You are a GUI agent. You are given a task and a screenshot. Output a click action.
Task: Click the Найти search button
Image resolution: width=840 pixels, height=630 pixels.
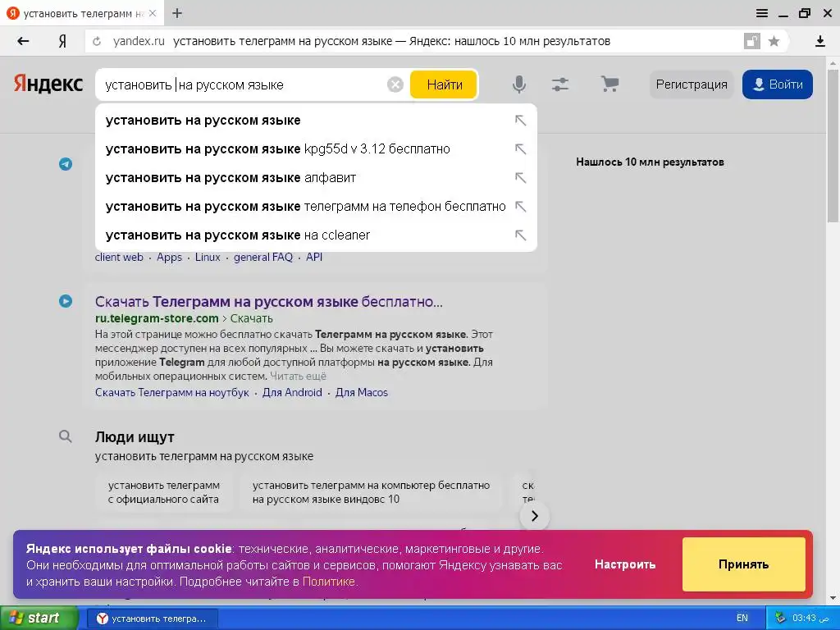pos(444,84)
